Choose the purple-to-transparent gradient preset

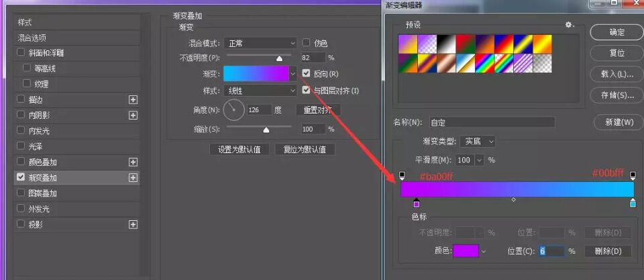pos(427,44)
